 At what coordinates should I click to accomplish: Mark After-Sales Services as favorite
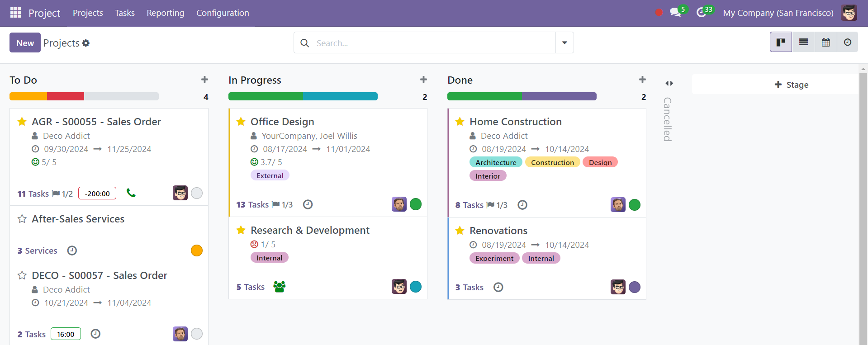pos(22,219)
